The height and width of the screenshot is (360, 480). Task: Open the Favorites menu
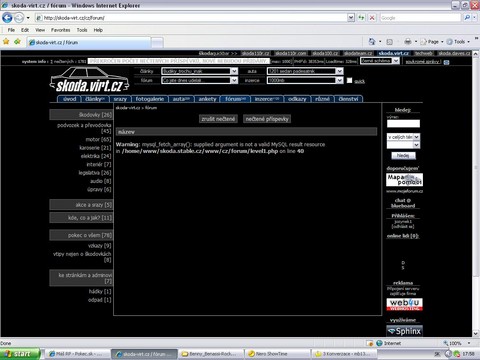point(60,30)
